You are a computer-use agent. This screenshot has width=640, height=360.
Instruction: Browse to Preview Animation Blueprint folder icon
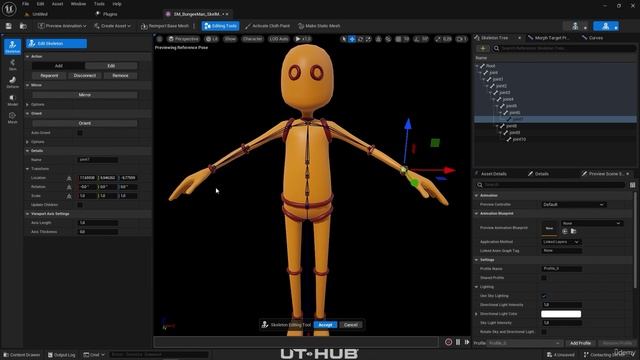click(573, 231)
